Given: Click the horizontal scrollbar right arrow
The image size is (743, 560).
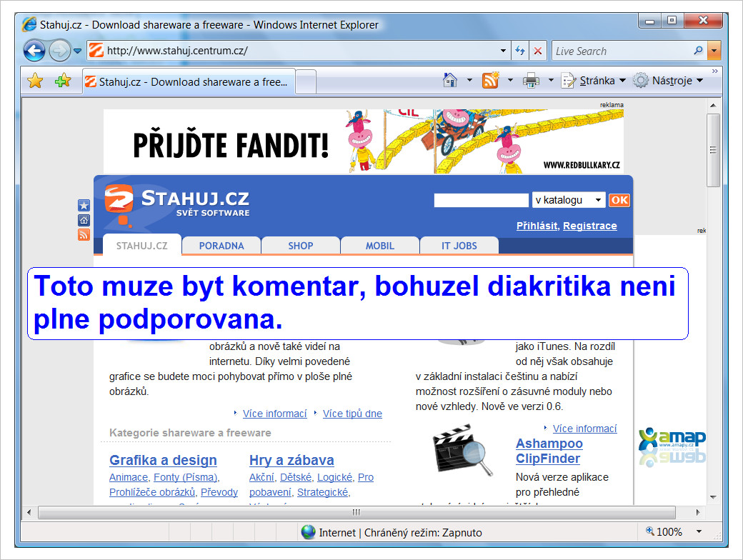Looking at the screenshot, I should 697,512.
